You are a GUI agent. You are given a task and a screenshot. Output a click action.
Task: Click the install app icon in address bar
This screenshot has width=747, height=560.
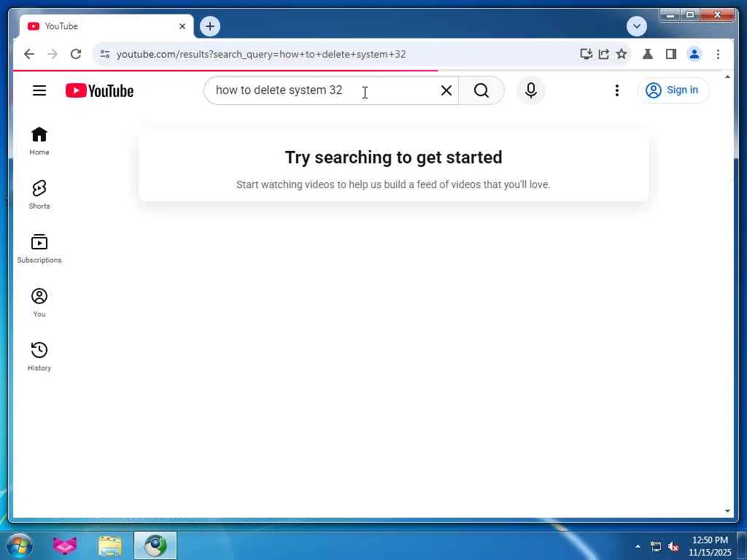pyautogui.click(x=586, y=54)
